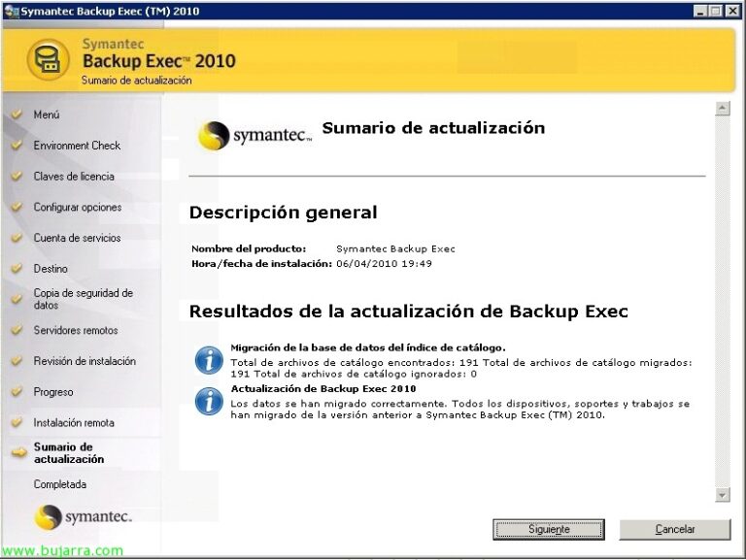Click checkmark icon beside Environment Check
The height and width of the screenshot is (560, 746).
(17, 145)
